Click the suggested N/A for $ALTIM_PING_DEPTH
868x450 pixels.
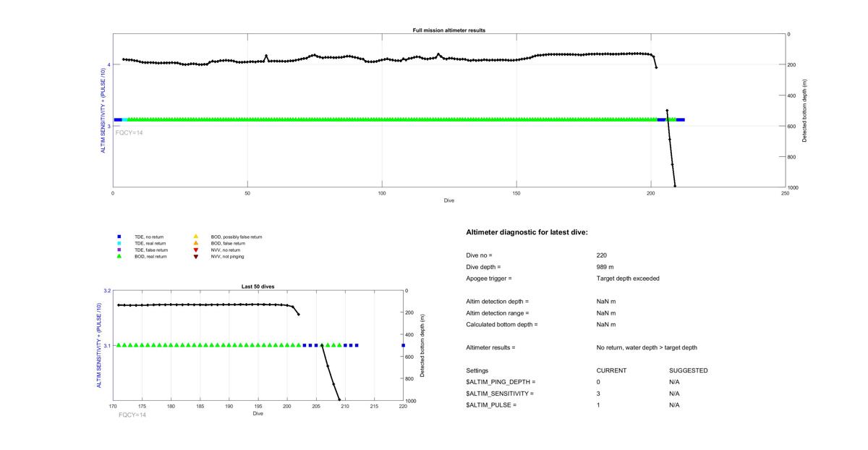pos(675,382)
